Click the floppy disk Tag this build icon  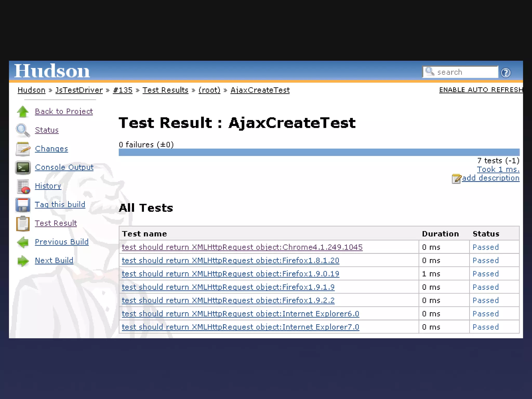(23, 205)
